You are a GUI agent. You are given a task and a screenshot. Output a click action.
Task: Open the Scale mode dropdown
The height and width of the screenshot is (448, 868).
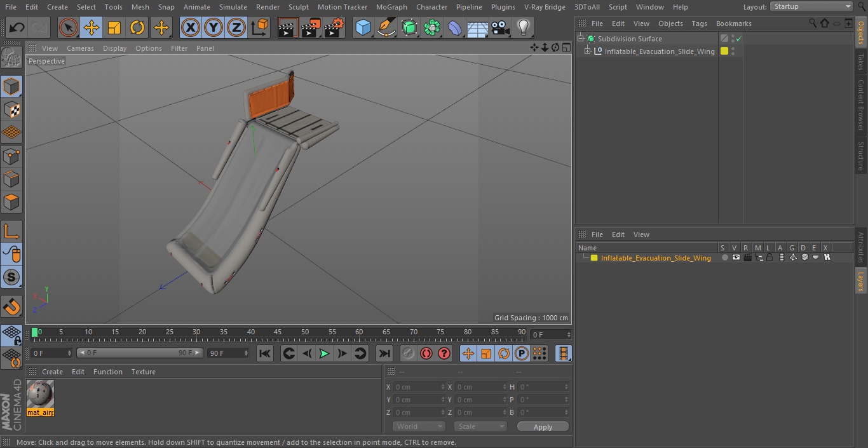pos(480,426)
